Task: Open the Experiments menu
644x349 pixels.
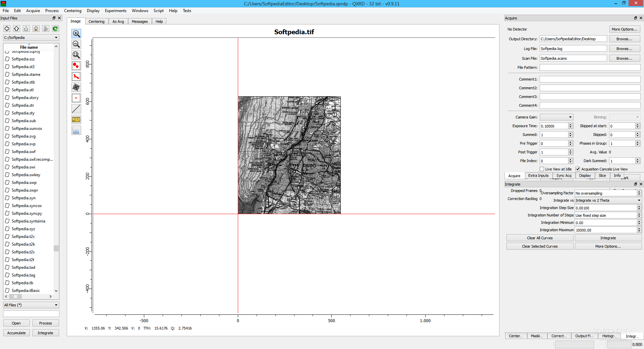Action: pos(115,11)
